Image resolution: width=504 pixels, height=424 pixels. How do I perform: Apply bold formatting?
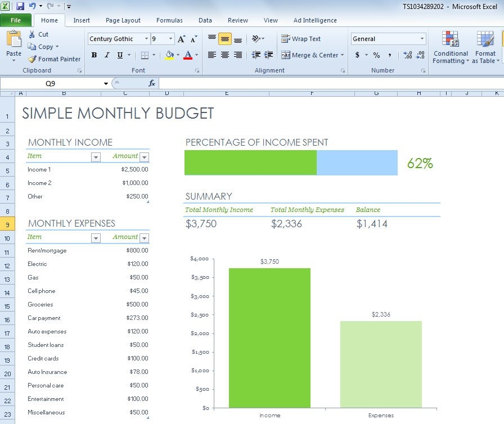coord(94,56)
